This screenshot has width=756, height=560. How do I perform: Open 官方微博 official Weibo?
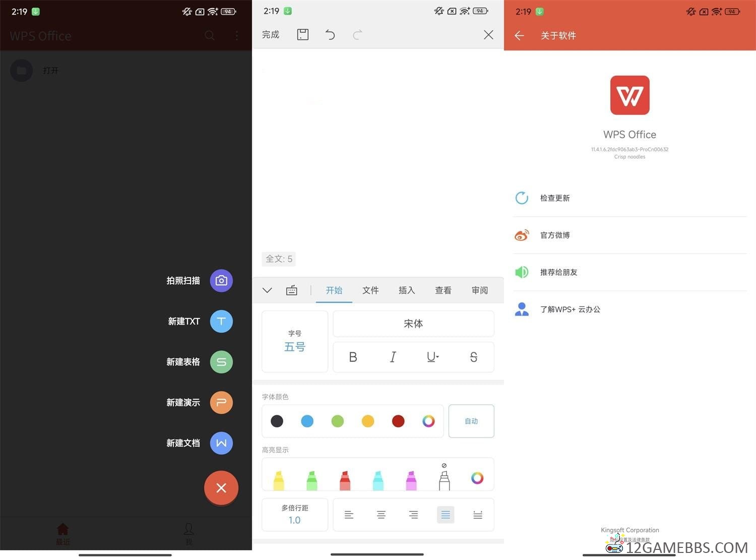[x=630, y=235]
